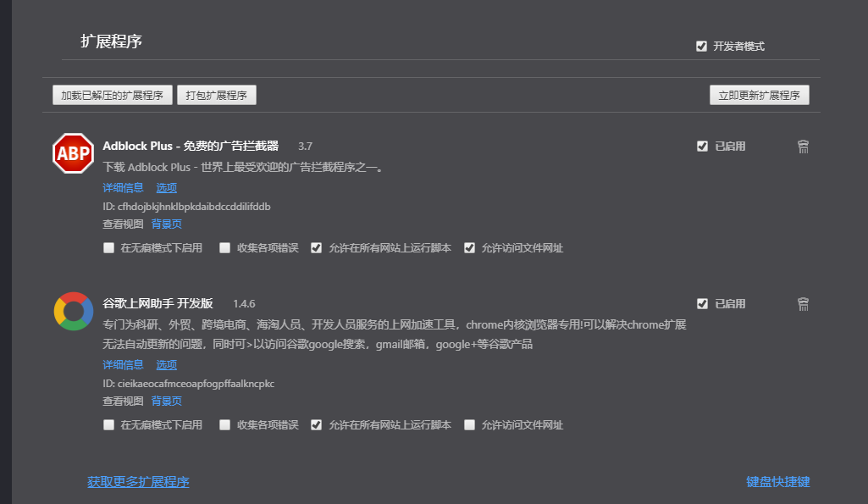Click the 谷歌上网助手 version 1.4.6 text
This screenshot has height=504, width=868.
[244, 303]
